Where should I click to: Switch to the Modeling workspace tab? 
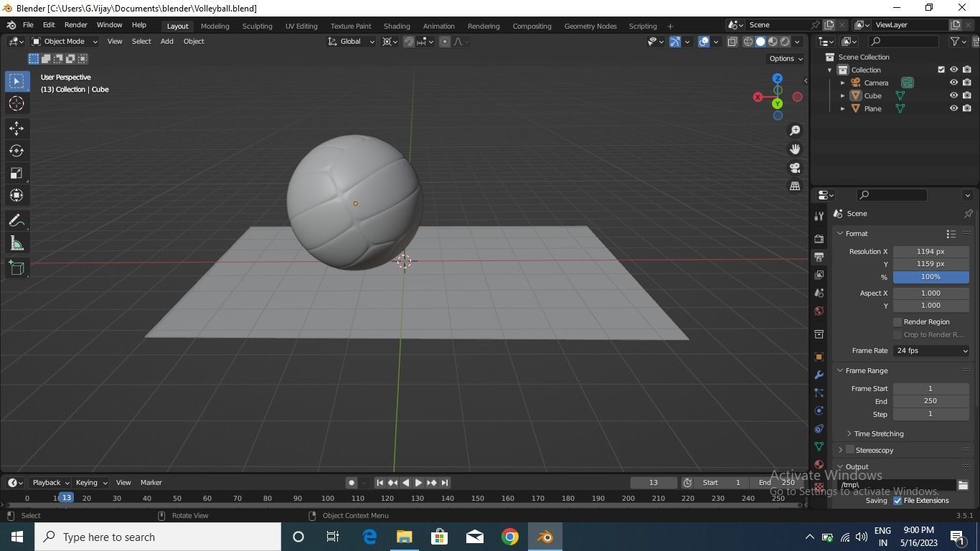point(215,26)
